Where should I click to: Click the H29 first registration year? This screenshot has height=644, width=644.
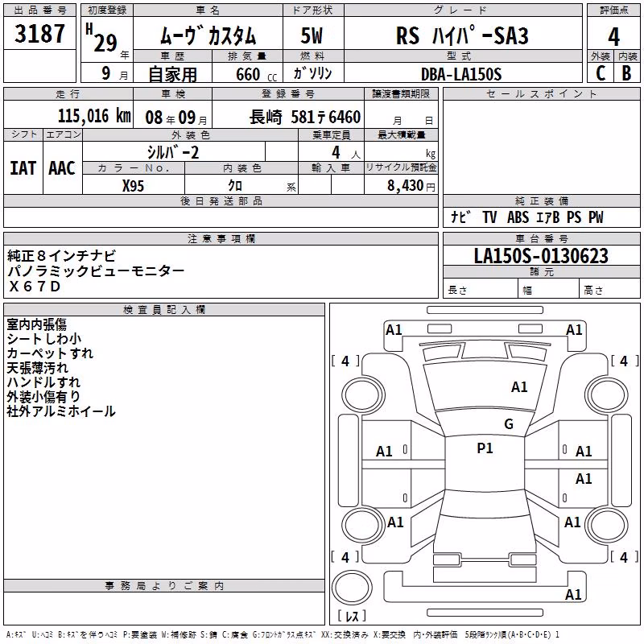(x=101, y=38)
